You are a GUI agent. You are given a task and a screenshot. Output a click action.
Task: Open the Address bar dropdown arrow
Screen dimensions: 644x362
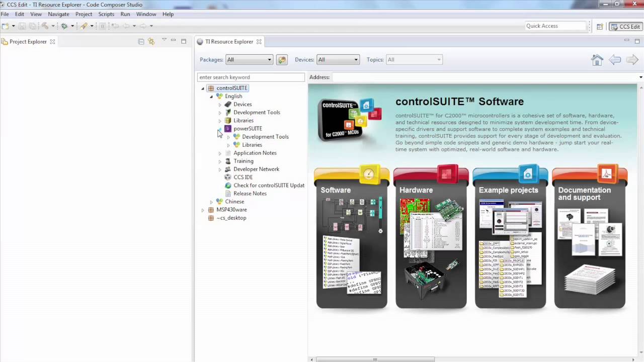(640, 77)
